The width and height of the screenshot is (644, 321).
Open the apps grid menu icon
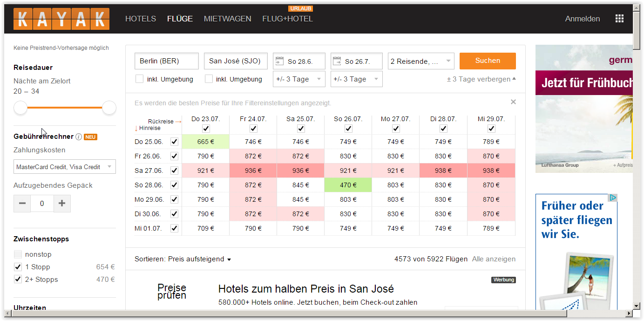click(x=619, y=19)
